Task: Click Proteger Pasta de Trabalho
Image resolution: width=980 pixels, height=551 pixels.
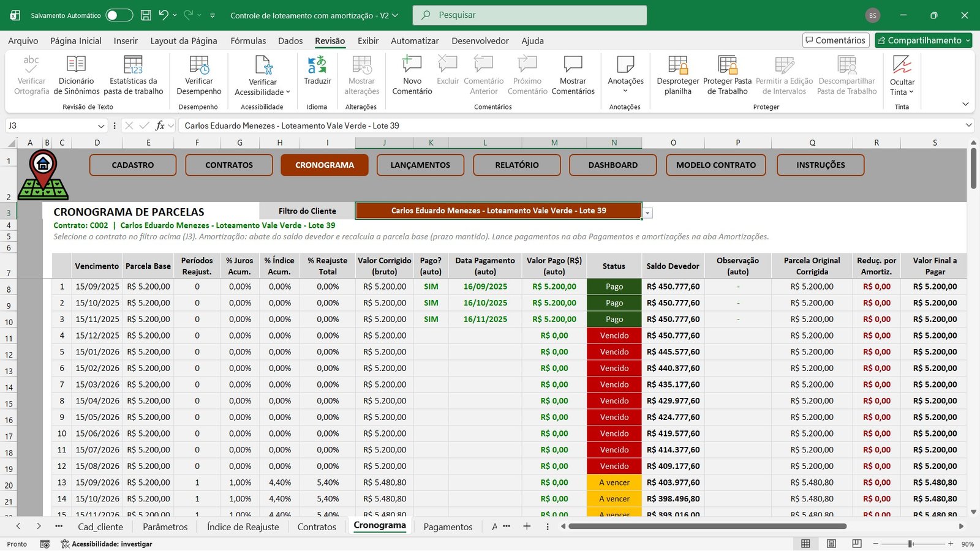Action: 727,75
